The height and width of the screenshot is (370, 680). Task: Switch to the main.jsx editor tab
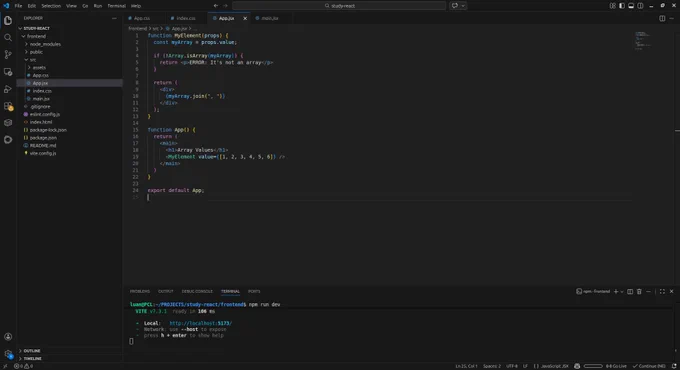(x=270, y=18)
